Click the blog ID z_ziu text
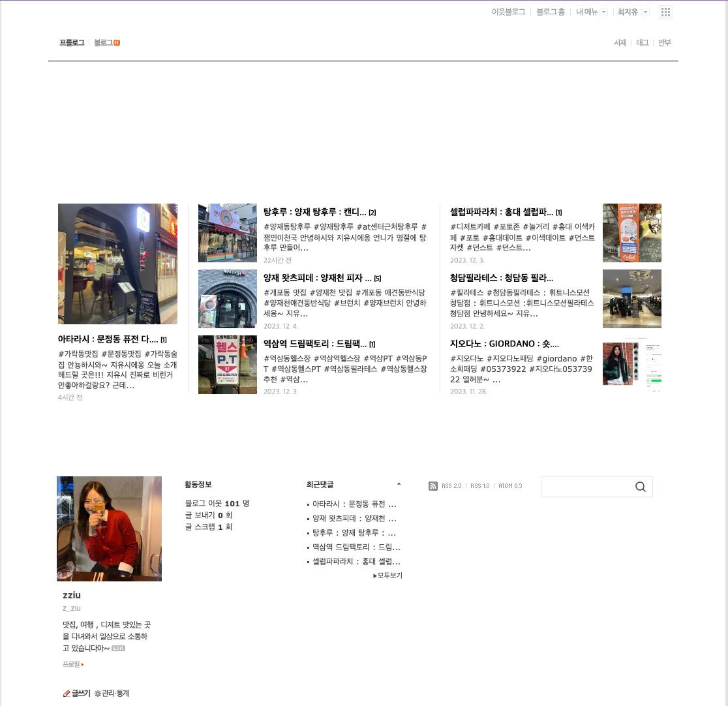Viewport: 728px width, 706px height. [x=72, y=608]
